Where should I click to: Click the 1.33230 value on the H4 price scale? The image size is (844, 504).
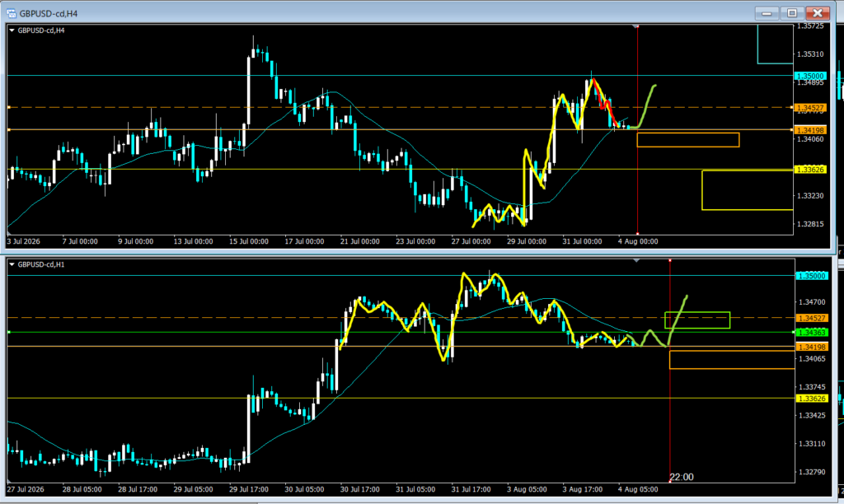tap(810, 196)
